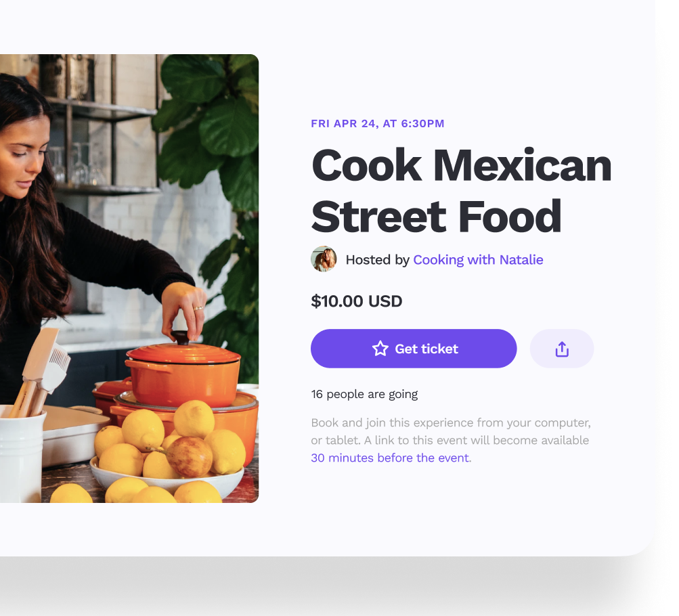
Task: Click the share icon button
Action: [562, 349]
